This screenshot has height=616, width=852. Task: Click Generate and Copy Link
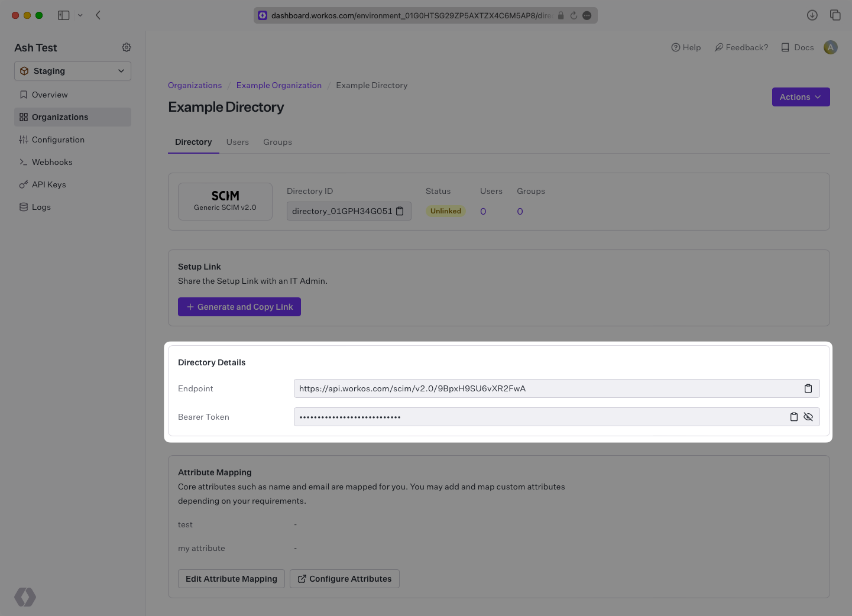click(239, 306)
